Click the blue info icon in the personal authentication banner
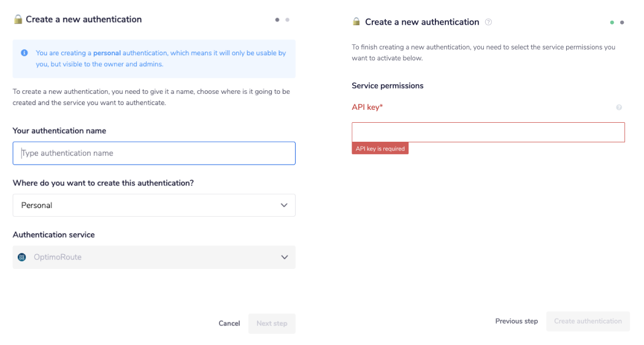The image size is (644, 345). click(x=24, y=53)
